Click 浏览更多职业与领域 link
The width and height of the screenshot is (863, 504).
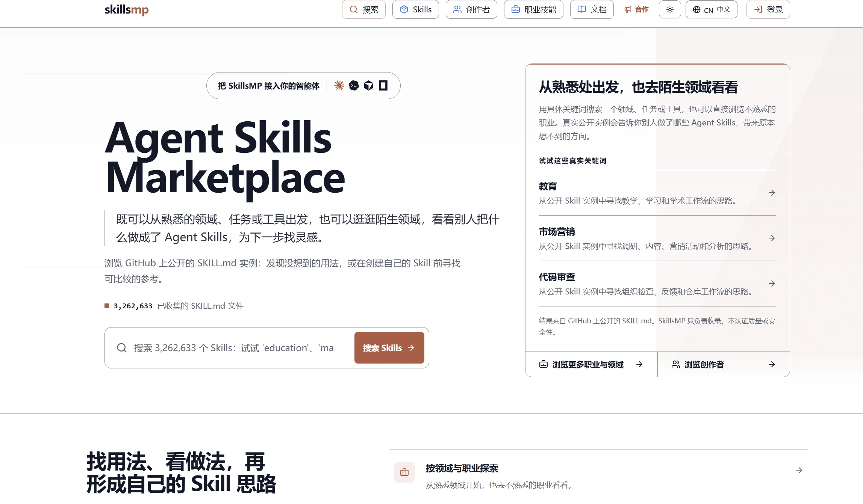click(591, 364)
